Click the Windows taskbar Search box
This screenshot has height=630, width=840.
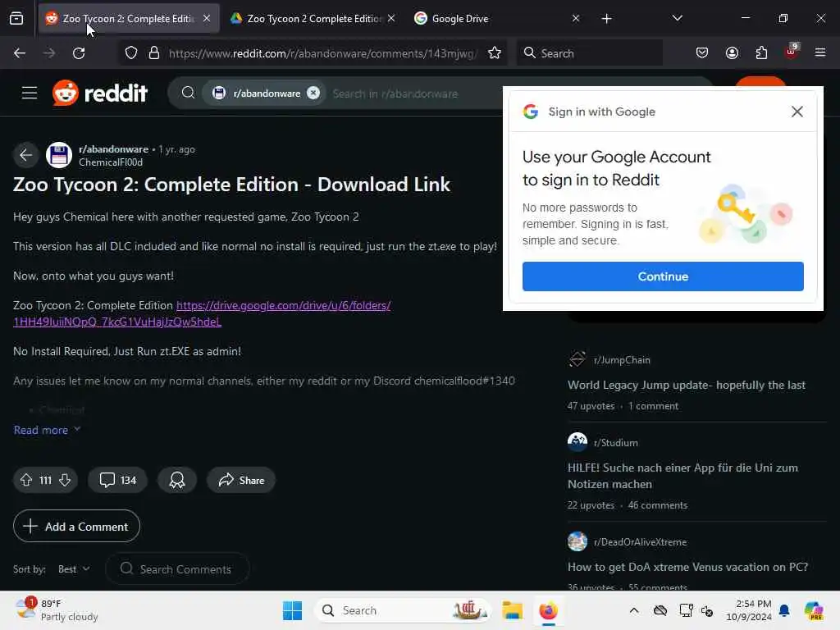403,610
